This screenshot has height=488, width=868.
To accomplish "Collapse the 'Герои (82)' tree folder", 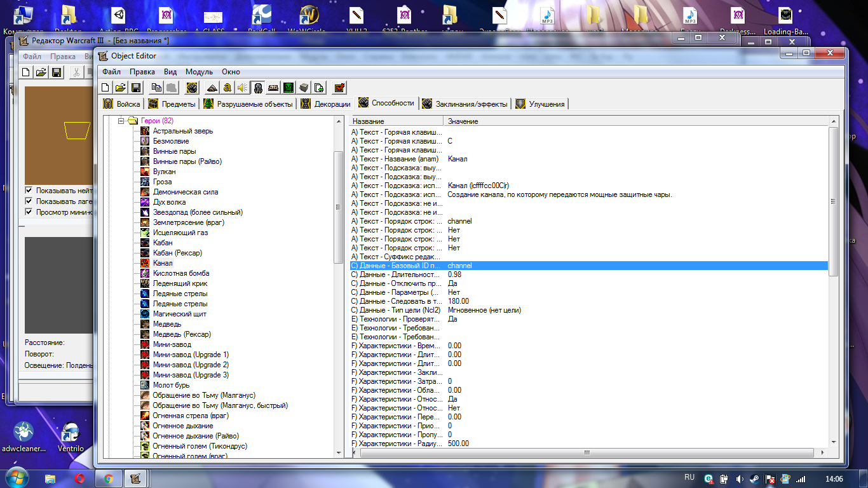I will tap(122, 121).
